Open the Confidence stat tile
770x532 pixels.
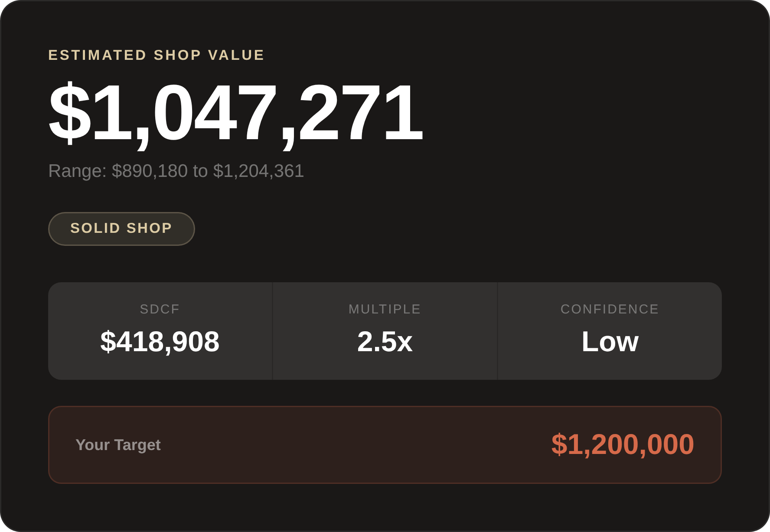[x=610, y=331]
